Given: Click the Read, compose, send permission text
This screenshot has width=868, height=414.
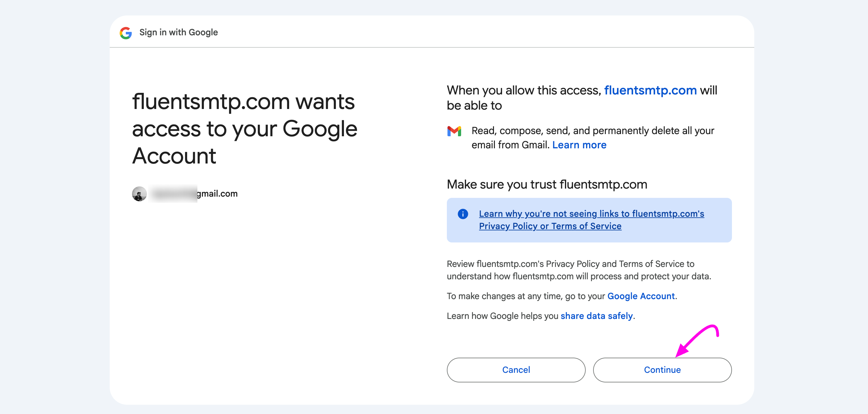Looking at the screenshot, I should pyautogui.click(x=593, y=138).
